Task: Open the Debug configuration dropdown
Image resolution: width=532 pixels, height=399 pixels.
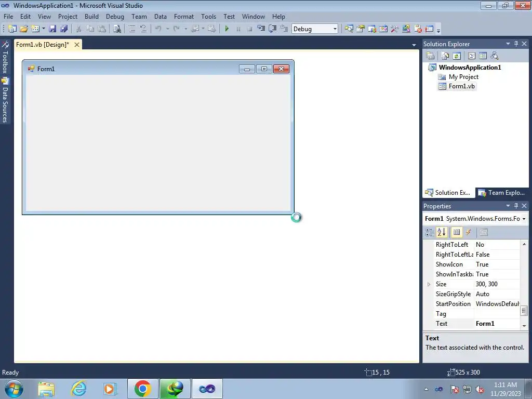Action: 335,29
